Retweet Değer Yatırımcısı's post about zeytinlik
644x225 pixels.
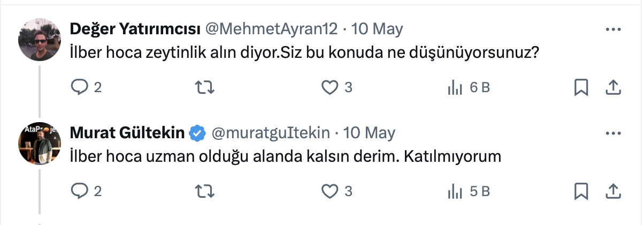click(x=204, y=87)
